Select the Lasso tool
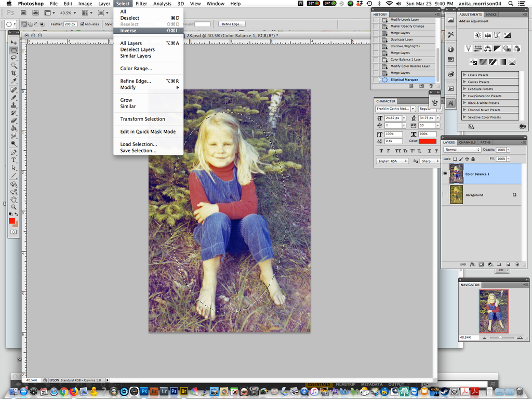This screenshot has width=532, height=399. 13,57
